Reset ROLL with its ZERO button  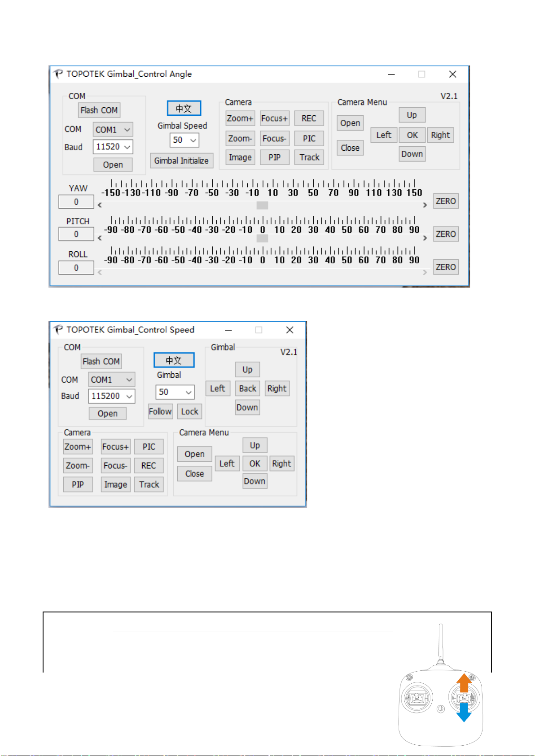[446, 267]
